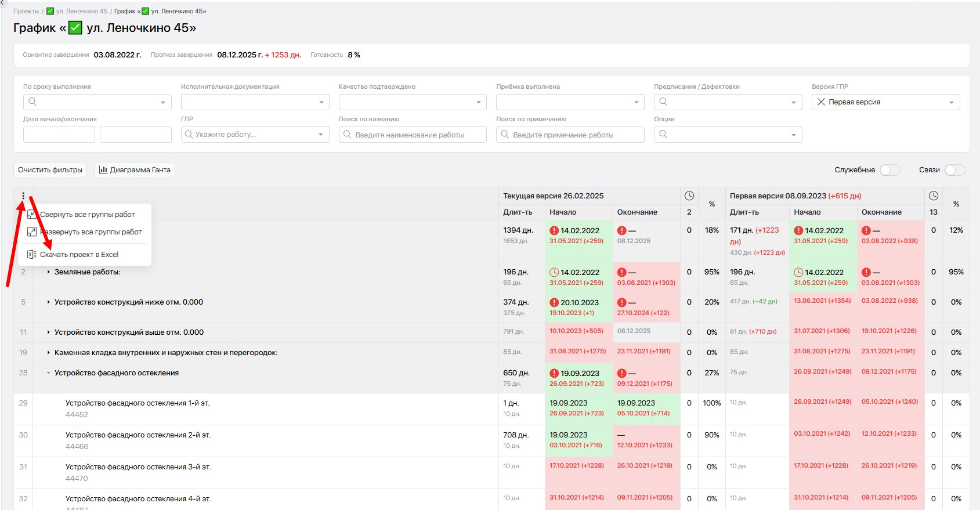
Task: Toggle the Связи switch
Action: (955, 170)
